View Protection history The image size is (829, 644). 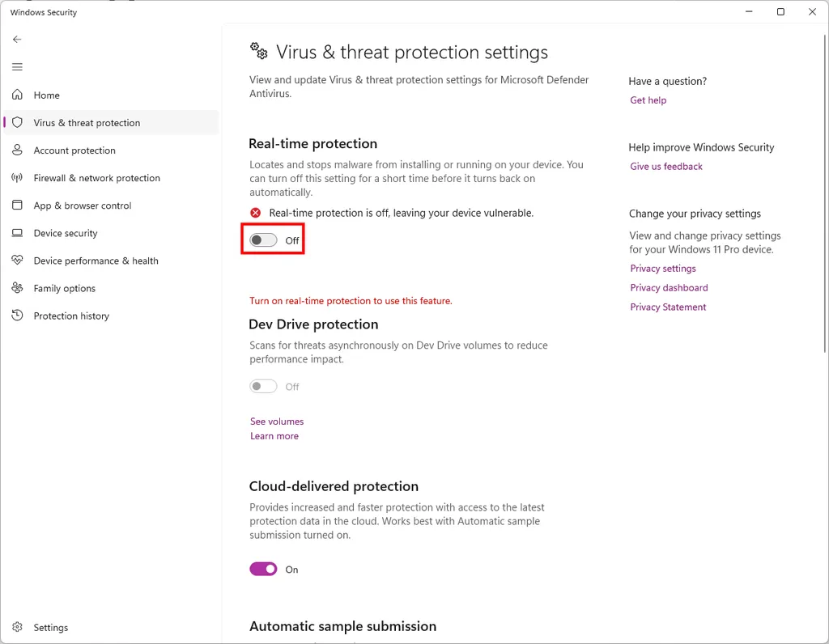click(x=70, y=316)
